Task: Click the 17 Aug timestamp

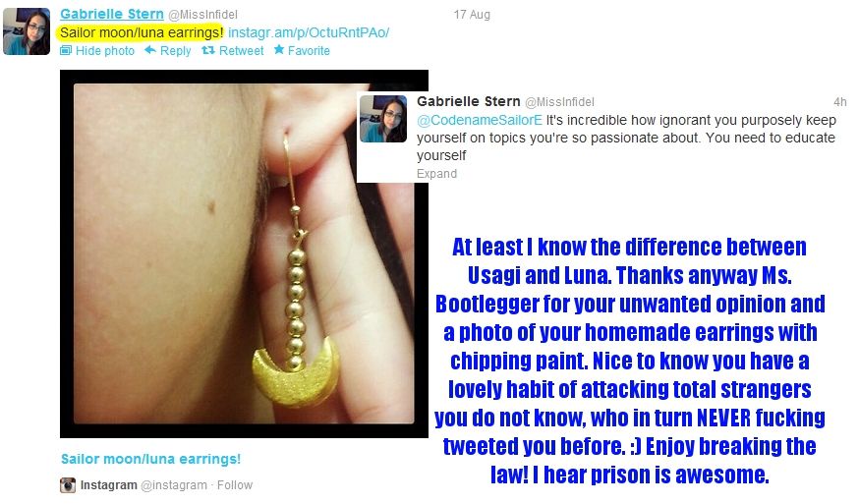Action: coord(472,15)
